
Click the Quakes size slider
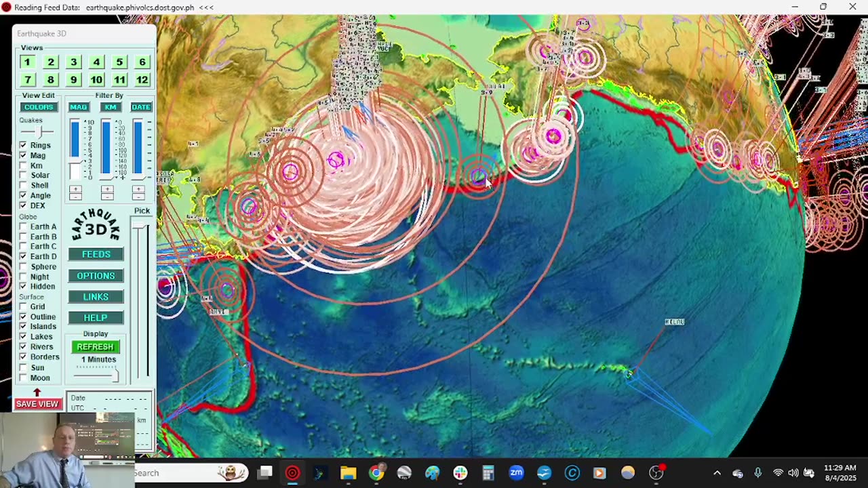[x=39, y=131]
